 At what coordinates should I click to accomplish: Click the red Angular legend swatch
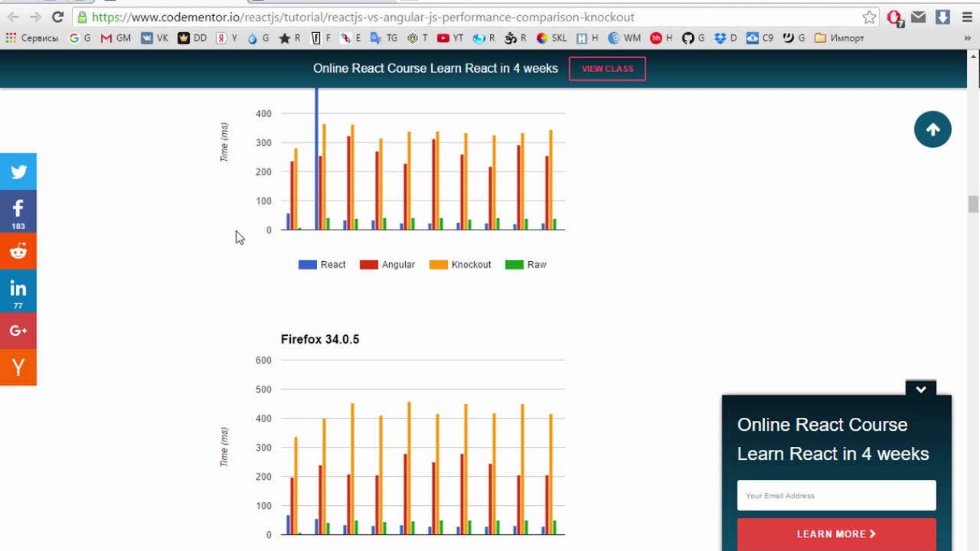pos(368,265)
